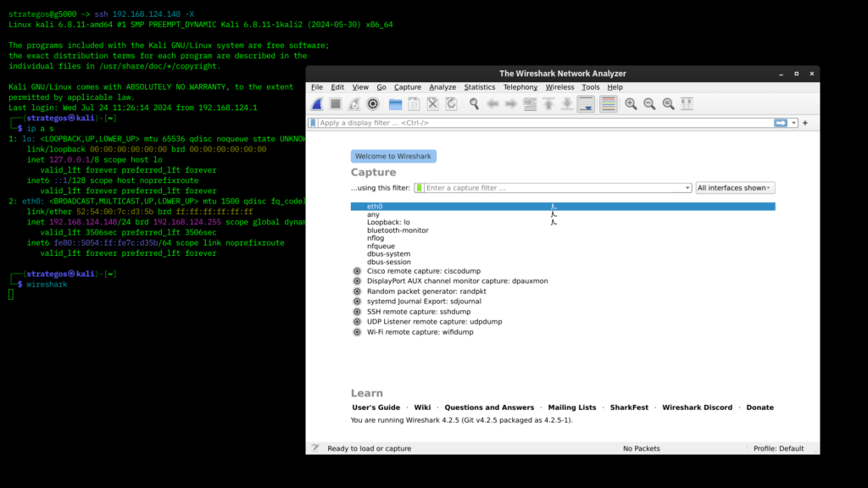Viewport: 868px width, 488px height.
Task: Open the User's Guide link
Action: (x=376, y=408)
